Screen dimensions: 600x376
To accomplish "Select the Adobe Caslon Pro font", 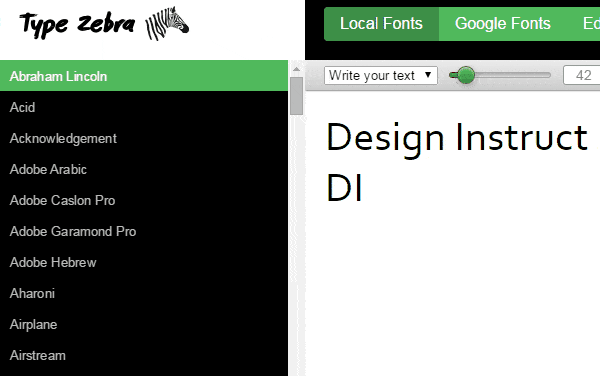I will 144,200.
